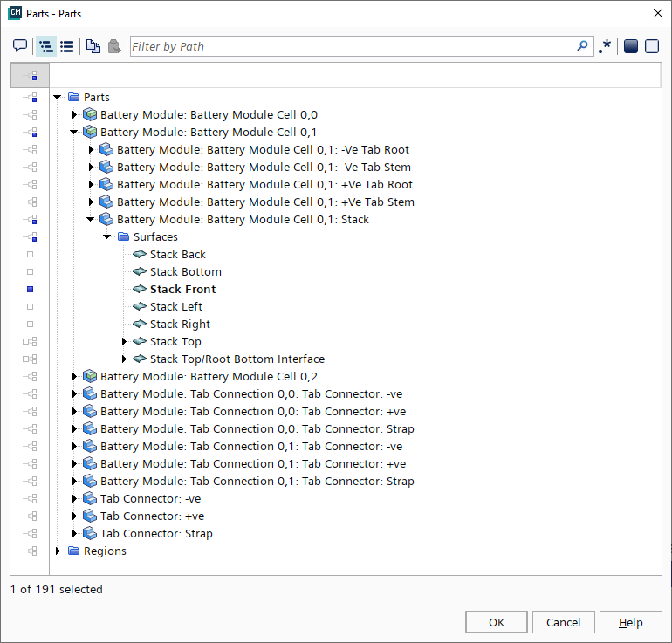Click the speech bubble comment toolbar icon

pyautogui.click(x=20, y=46)
